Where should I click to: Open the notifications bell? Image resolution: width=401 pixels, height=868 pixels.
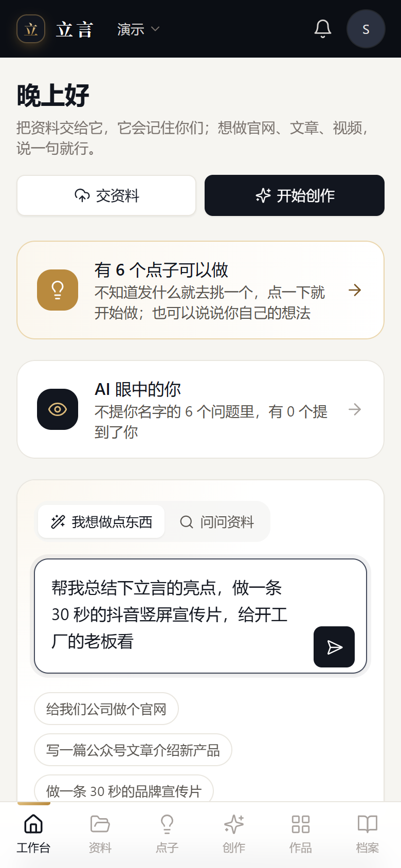click(x=323, y=29)
